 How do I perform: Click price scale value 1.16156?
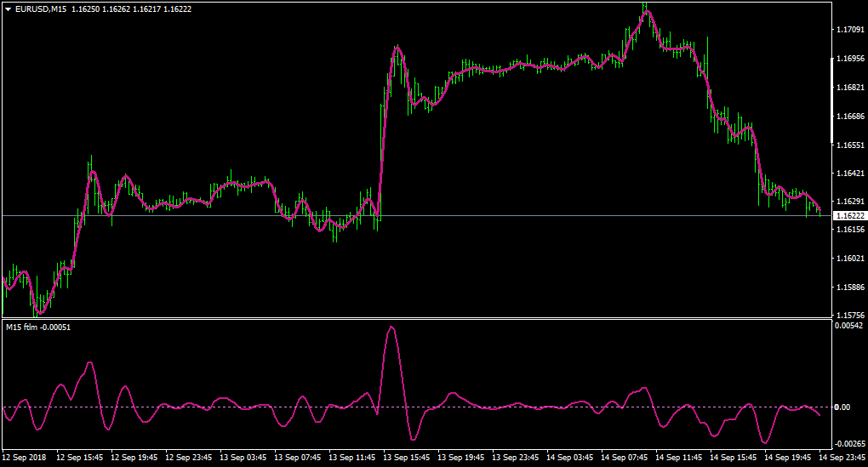[851, 229]
